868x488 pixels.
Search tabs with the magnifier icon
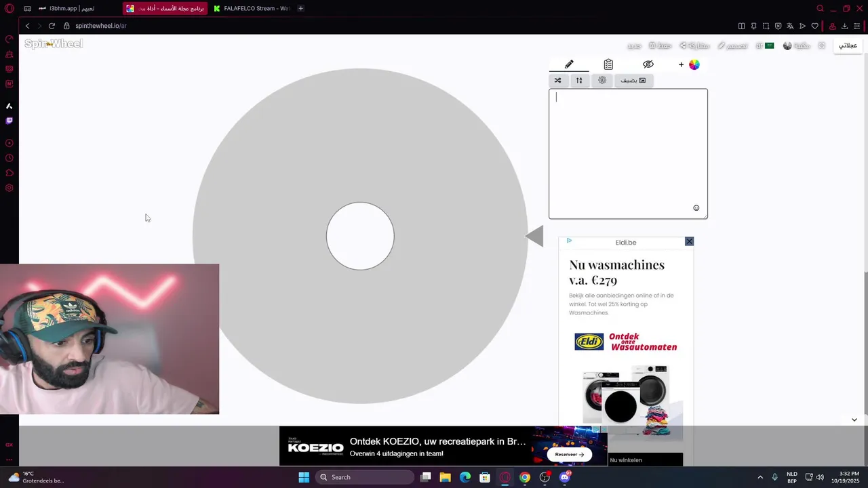pyautogui.click(x=820, y=8)
